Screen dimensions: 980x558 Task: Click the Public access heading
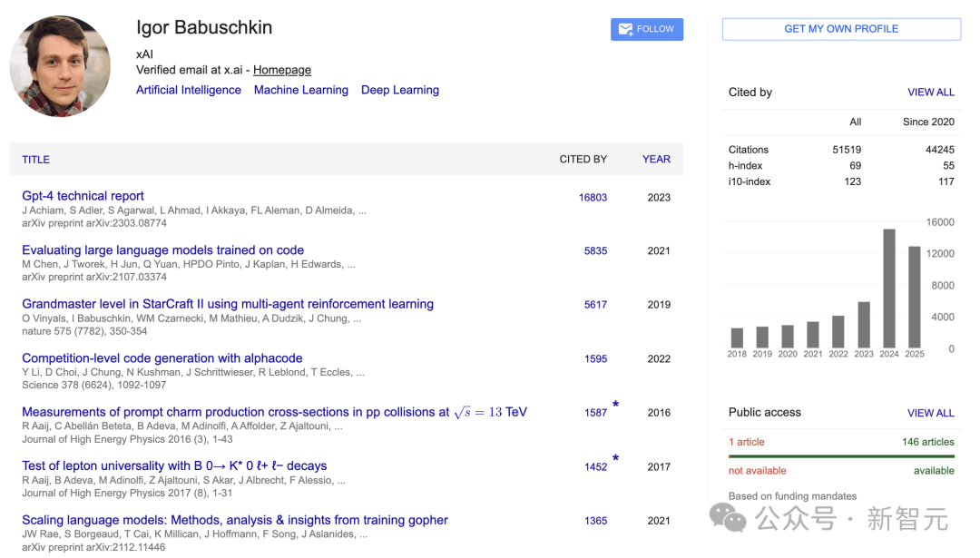(x=764, y=413)
